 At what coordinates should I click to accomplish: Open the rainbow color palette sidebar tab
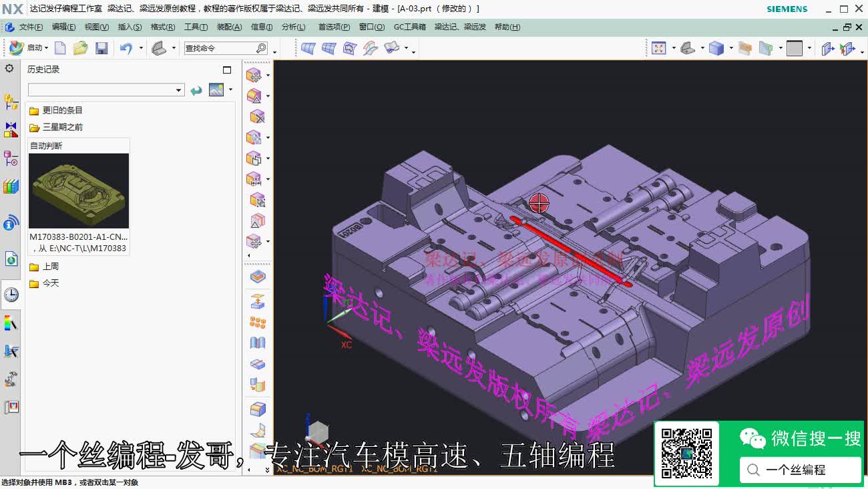[x=11, y=323]
